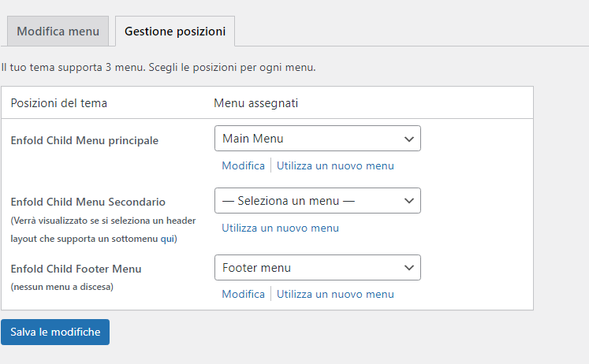Open the Main Menu dropdown
This screenshot has height=364, width=589.
point(318,139)
